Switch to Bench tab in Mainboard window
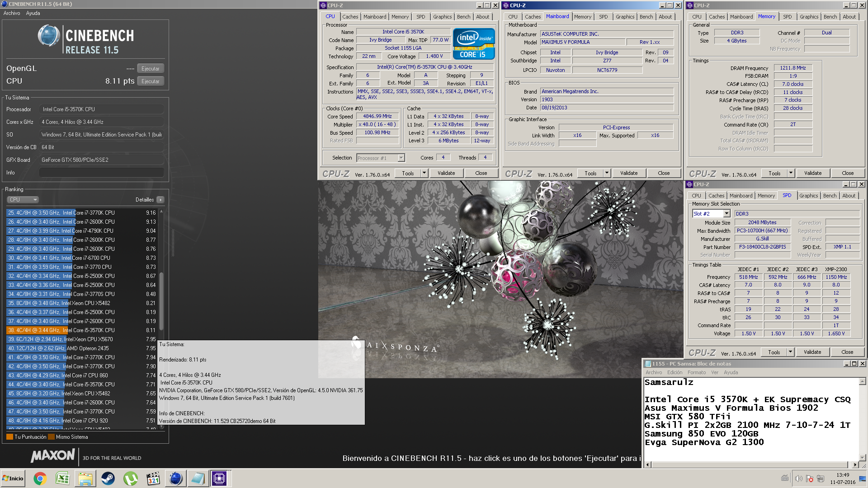Image resolution: width=868 pixels, height=488 pixels. click(x=646, y=17)
